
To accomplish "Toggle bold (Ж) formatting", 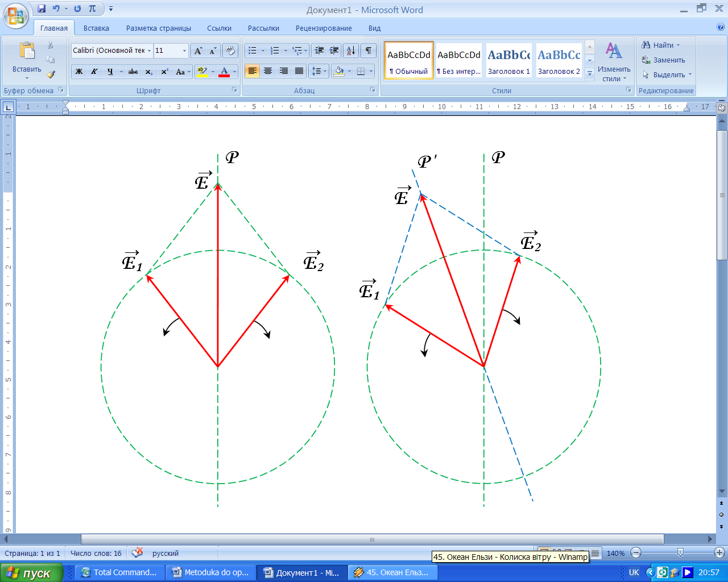I will click(x=79, y=72).
